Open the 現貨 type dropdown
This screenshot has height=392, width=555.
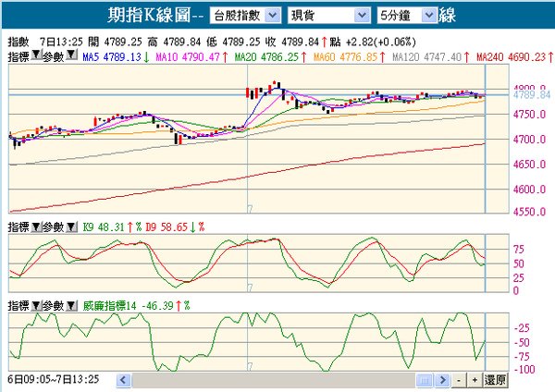coord(328,16)
